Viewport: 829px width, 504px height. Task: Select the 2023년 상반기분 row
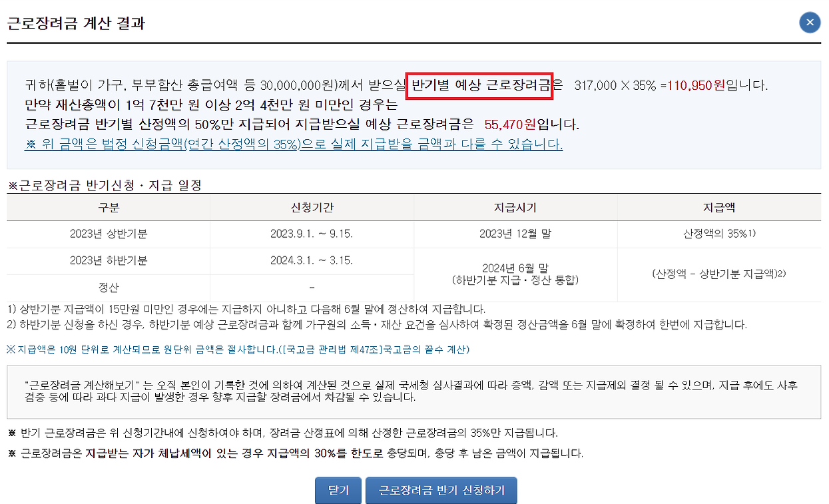[109, 234]
